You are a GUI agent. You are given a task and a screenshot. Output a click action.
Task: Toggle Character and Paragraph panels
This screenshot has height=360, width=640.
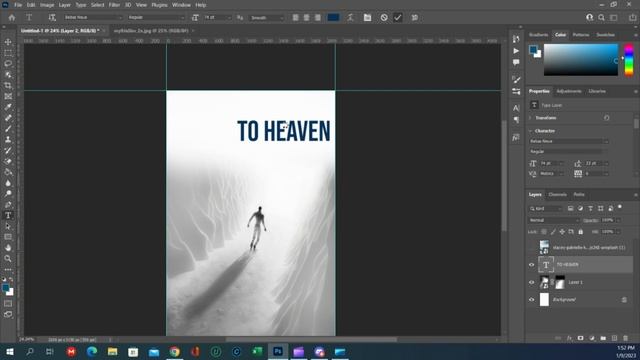tap(367, 18)
